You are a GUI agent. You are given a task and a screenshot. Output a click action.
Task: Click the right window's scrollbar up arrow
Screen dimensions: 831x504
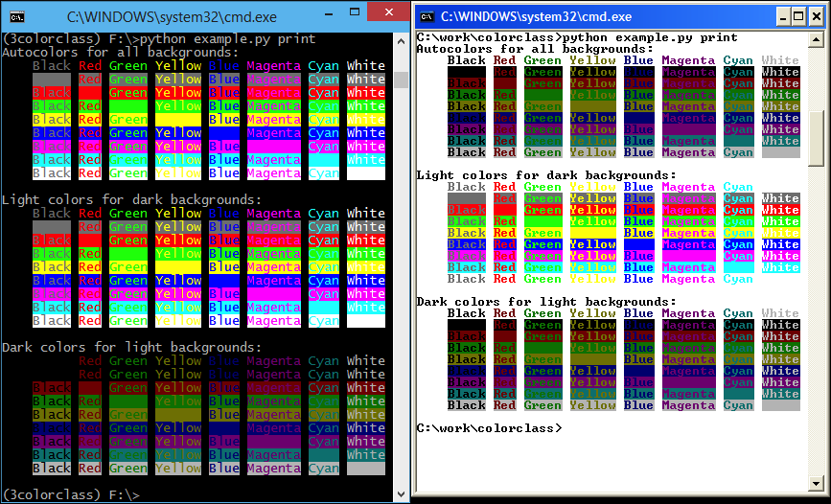(817, 39)
